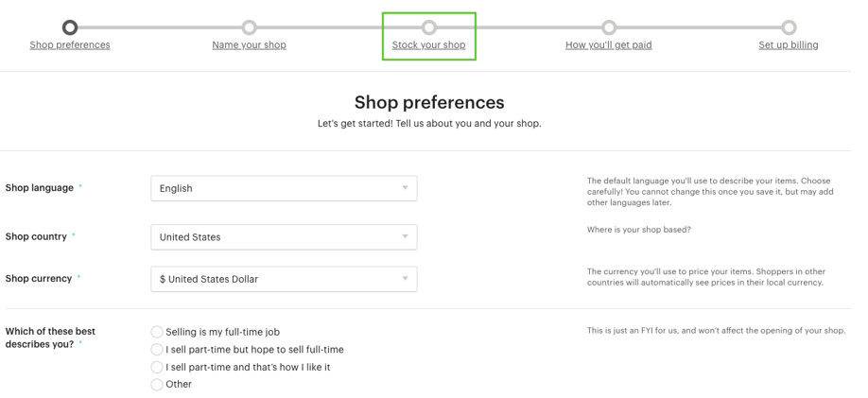Image resolution: width=868 pixels, height=398 pixels.
Task: Click the Shop preferences step label
Action: pyautogui.click(x=70, y=44)
